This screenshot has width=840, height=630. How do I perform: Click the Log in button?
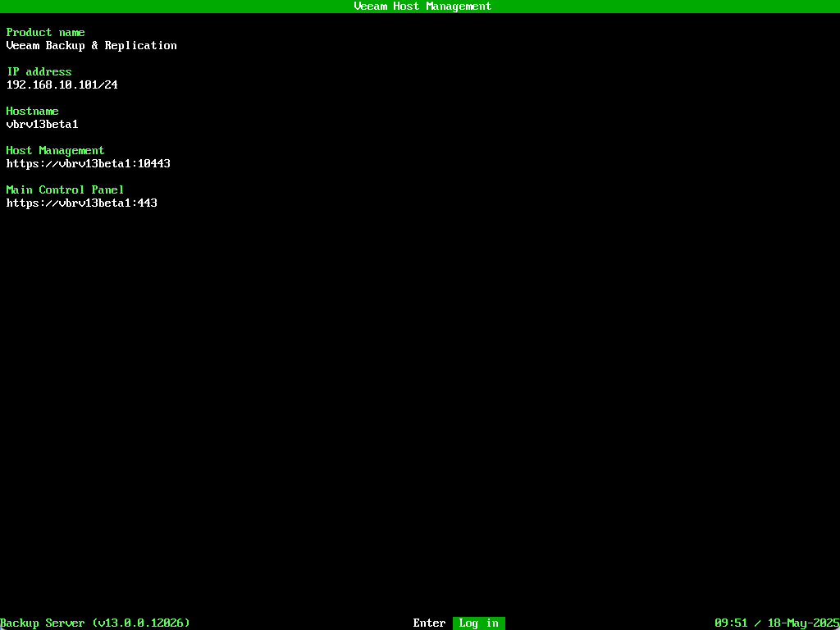[x=479, y=623]
